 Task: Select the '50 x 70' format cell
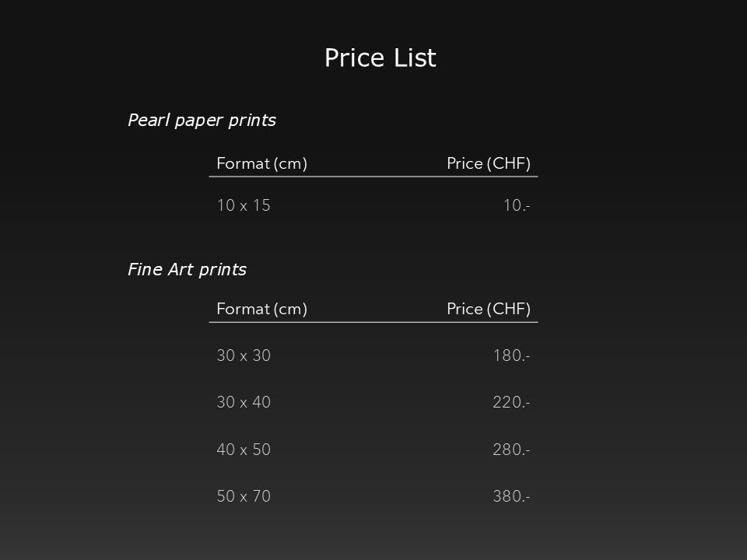(x=244, y=496)
